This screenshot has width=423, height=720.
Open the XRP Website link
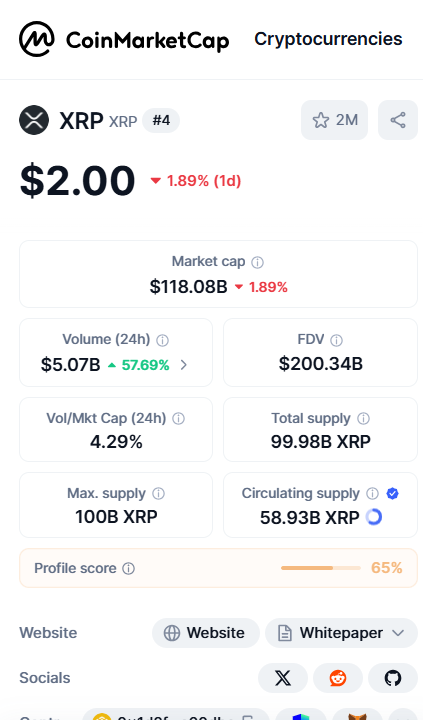tap(206, 633)
